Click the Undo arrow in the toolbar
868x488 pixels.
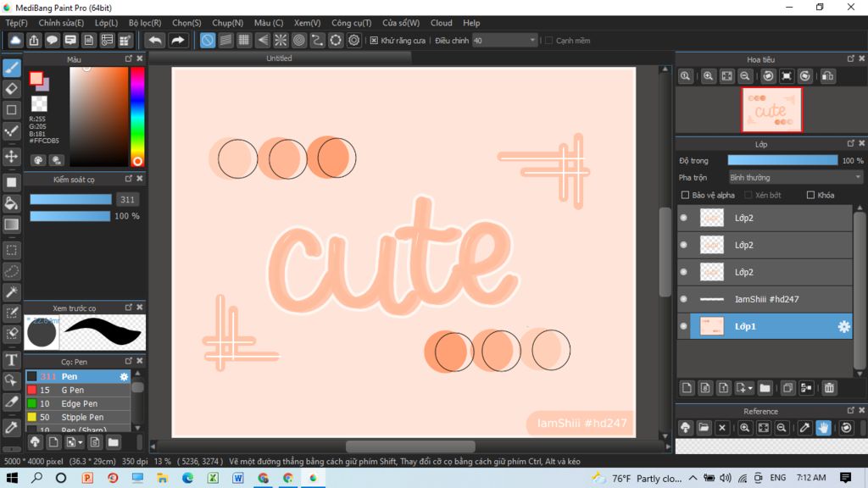coord(155,41)
